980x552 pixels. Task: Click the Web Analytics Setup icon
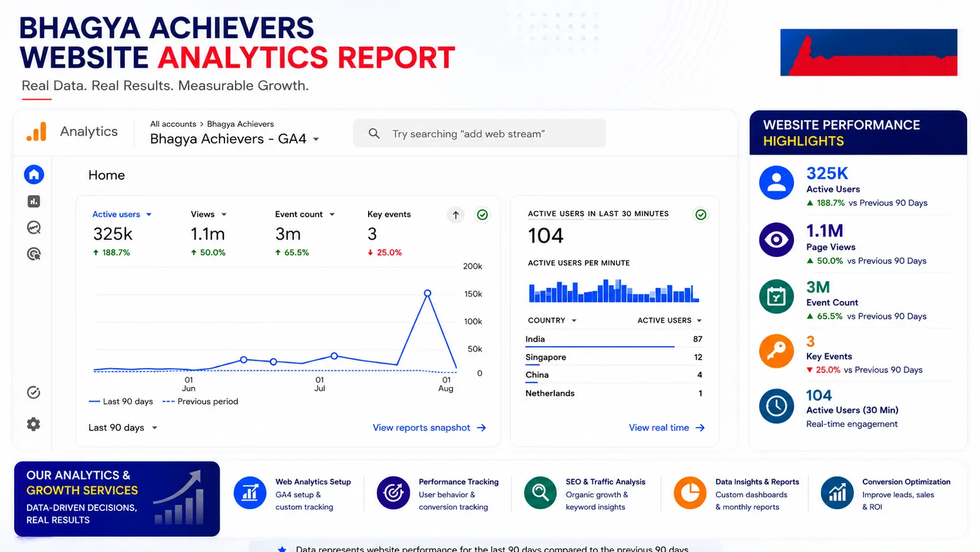click(x=250, y=493)
